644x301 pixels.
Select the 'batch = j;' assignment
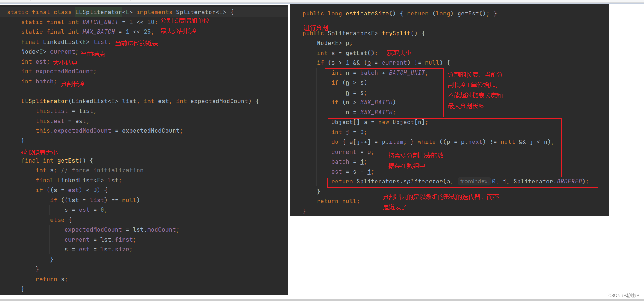(349, 162)
